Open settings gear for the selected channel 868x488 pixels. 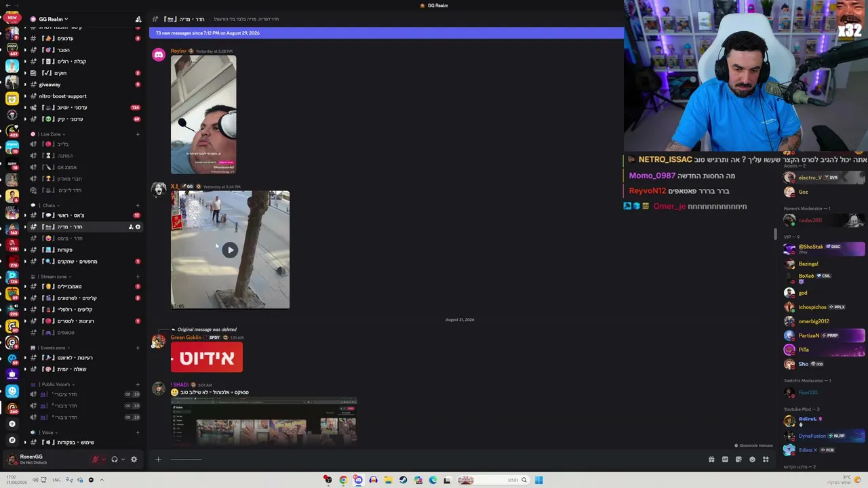point(138,227)
